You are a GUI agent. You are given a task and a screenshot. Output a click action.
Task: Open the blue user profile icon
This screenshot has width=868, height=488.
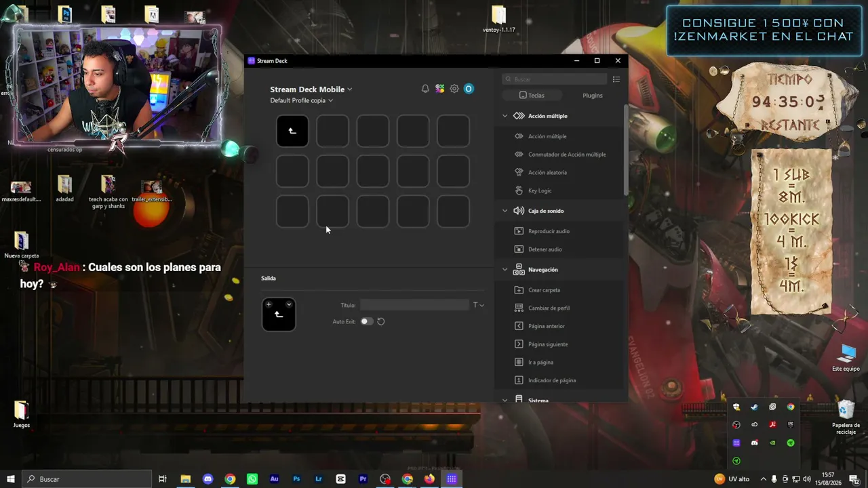coord(469,89)
